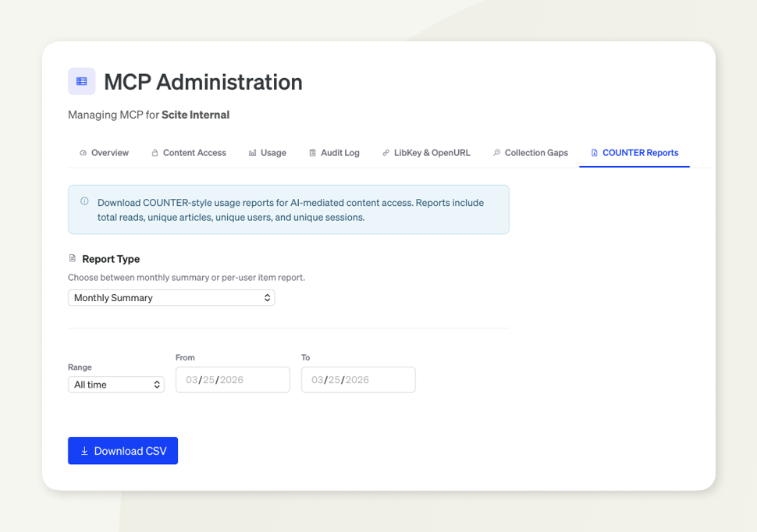Screen dimensions: 757x532
Task: Click the Audit Log list icon
Action: tap(312, 153)
